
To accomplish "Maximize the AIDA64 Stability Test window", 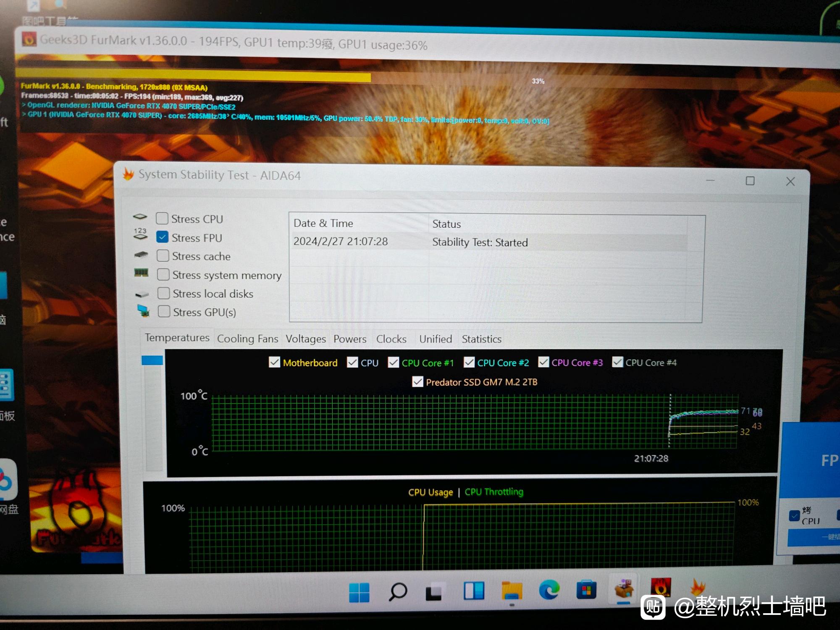I will pyautogui.click(x=750, y=181).
